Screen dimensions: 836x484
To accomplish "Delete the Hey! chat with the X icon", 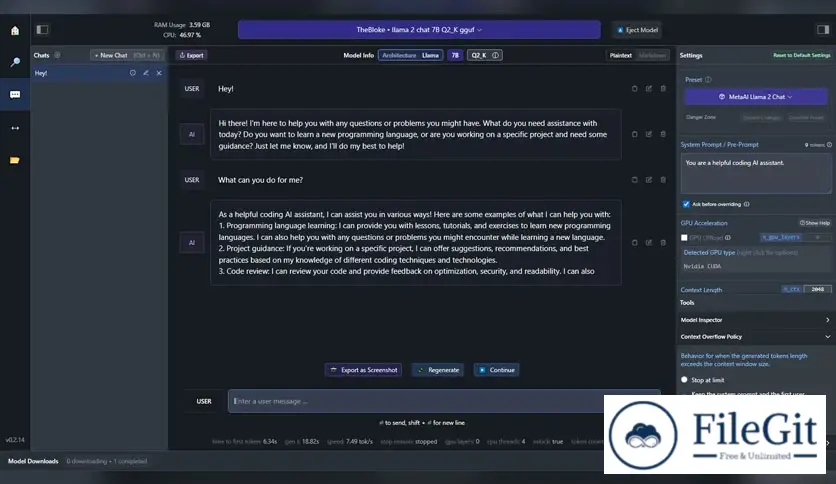I will [x=159, y=73].
